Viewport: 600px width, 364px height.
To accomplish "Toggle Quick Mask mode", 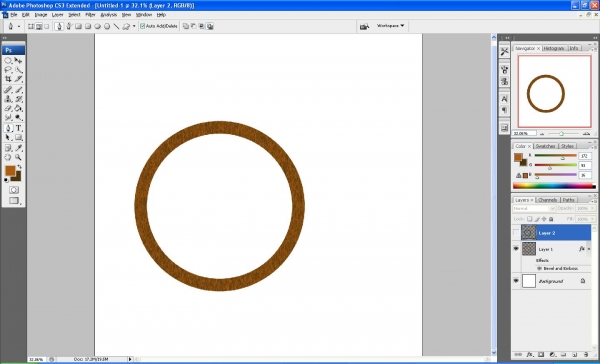I will (14, 190).
